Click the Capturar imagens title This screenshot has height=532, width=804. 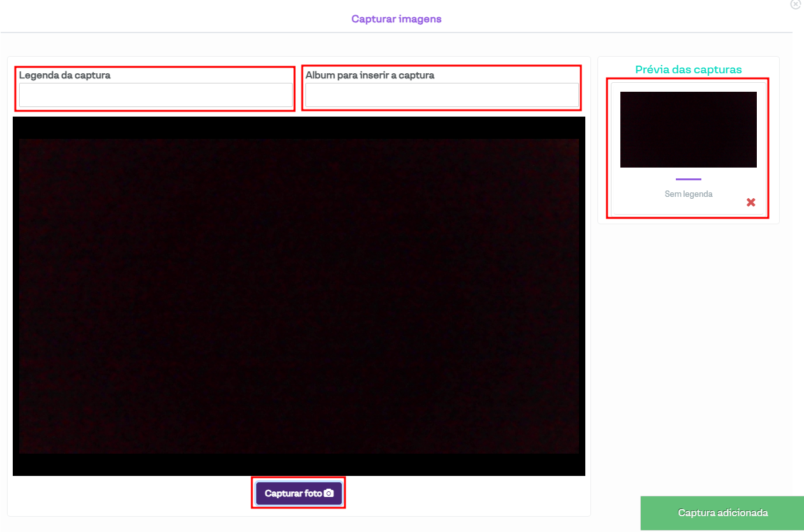pos(396,19)
